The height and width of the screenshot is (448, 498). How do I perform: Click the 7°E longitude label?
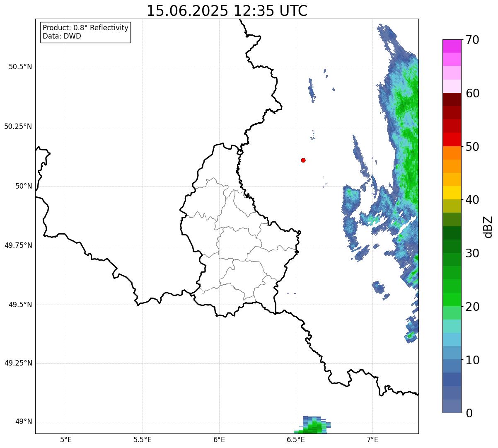(x=373, y=439)
